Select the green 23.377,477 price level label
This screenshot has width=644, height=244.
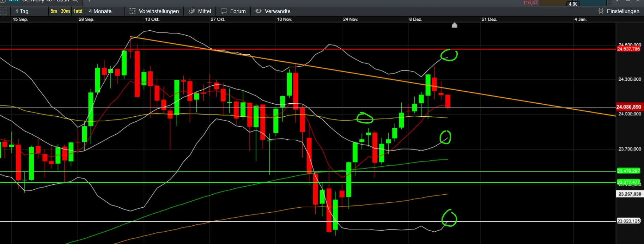coord(628,182)
